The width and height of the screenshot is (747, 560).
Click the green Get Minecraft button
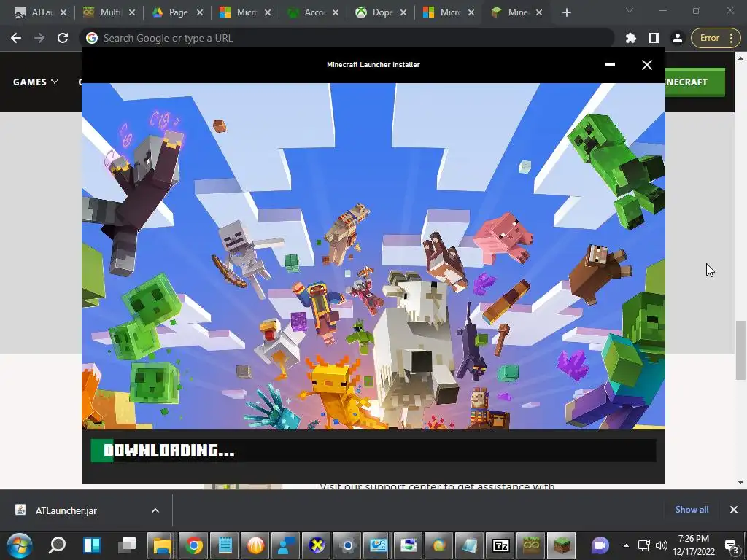694,82
